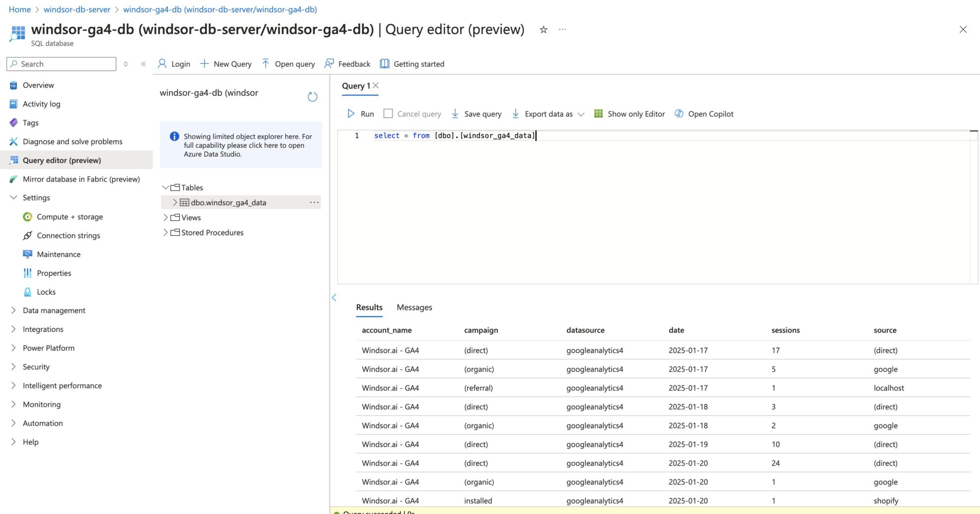Viewport: 980px width, 514px height.
Task: Click the New Query plus icon
Action: 204,64
